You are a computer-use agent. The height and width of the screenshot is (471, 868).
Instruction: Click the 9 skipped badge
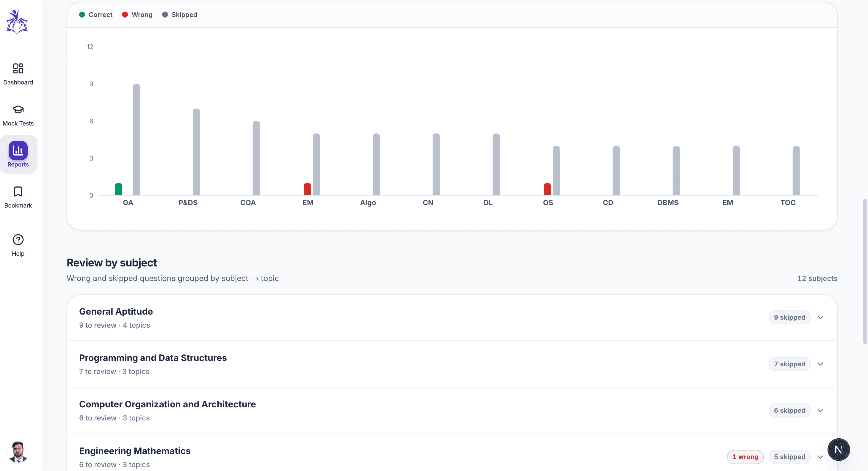[x=789, y=317]
